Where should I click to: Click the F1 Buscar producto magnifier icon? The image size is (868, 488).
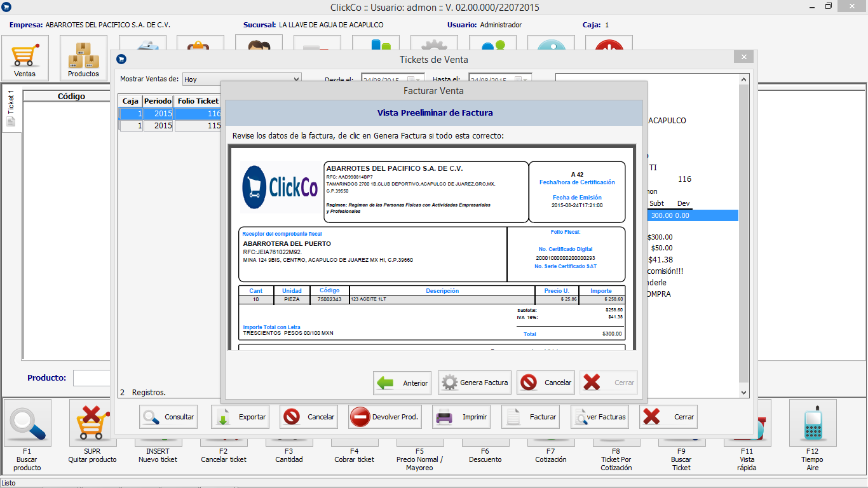point(28,423)
